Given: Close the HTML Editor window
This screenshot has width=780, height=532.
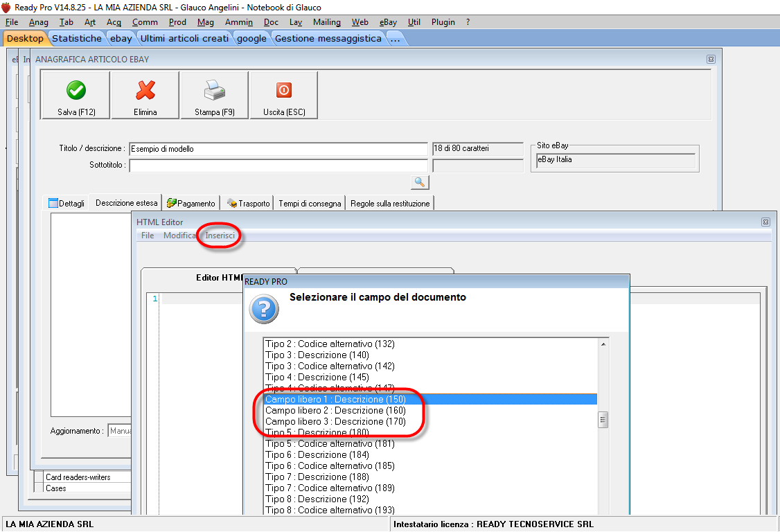Looking at the screenshot, I should (x=765, y=222).
